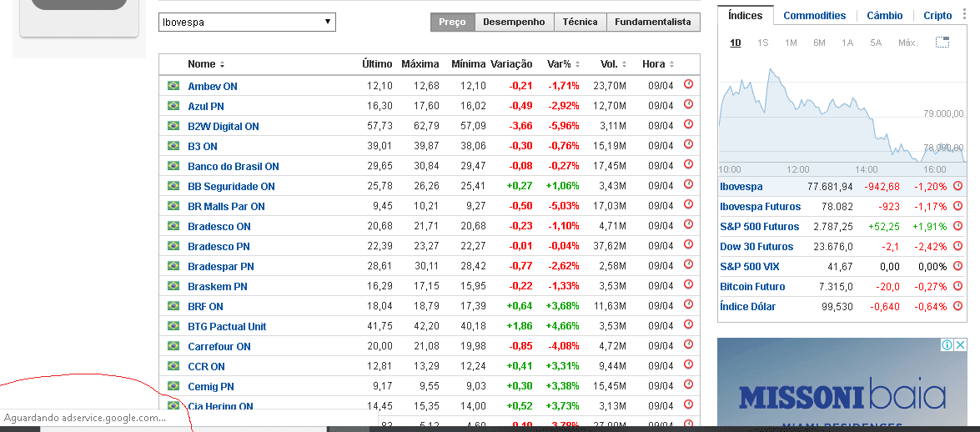Open the BB Seguridade ON link
980x432 pixels.
231,186
